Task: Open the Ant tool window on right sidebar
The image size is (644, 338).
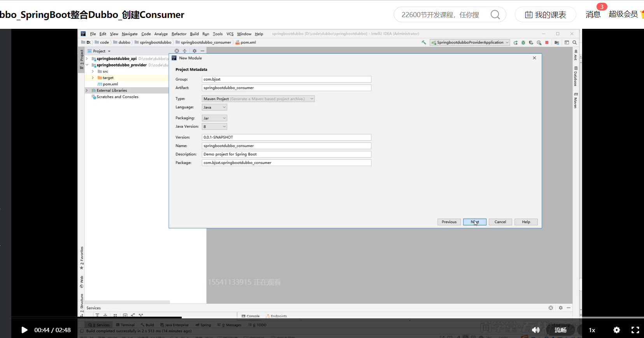Action: [576, 55]
